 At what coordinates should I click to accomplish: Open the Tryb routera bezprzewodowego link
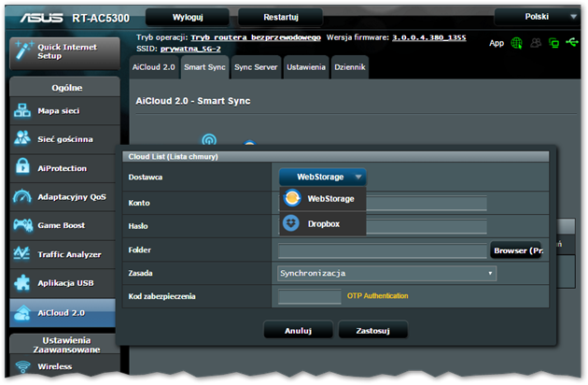(256, 37)
